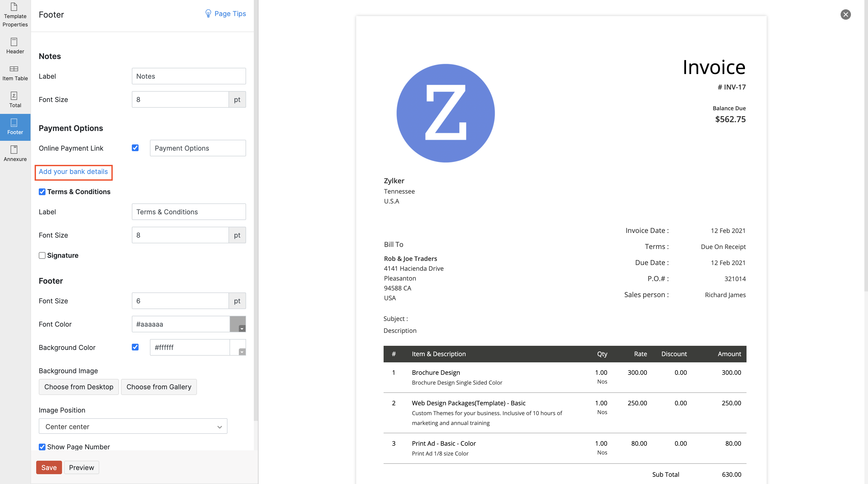Expand the Image Position Center center dropdown
Image resolution: width=868 pixels, height=484 pixels.
point(133,426)
